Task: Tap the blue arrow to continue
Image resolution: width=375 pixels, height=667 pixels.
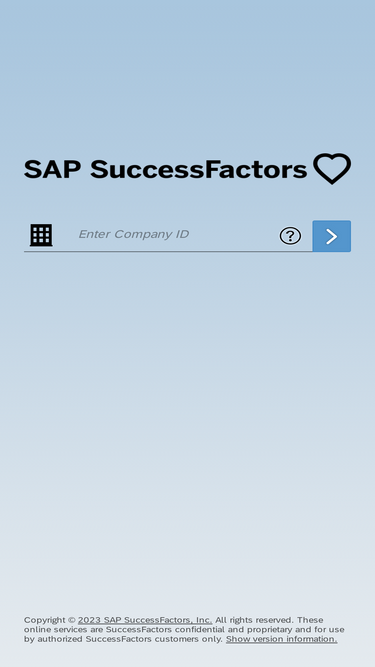Action: click(x=332, y=236)
